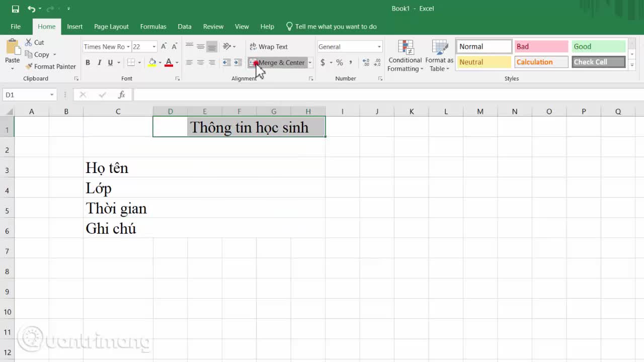The height and width of the screenshot is (362, 644).
Task: Open the font size dropdown
Action: pos(154,47)
